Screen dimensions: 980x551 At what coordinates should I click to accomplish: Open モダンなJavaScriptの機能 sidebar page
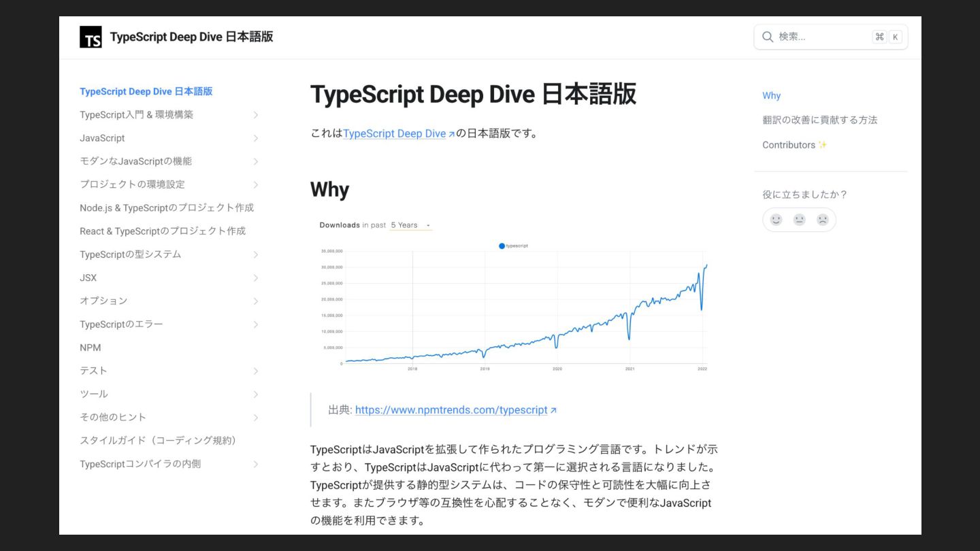135,161
